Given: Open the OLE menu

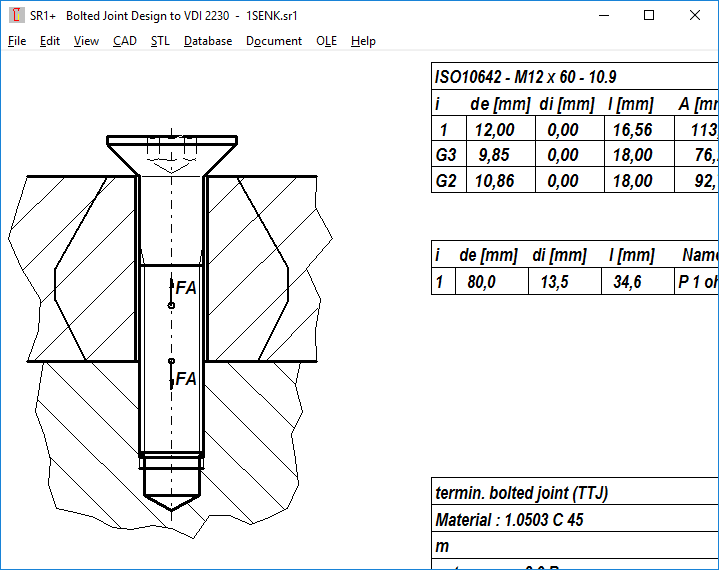Looking at the screenshot, I should 326,41.
